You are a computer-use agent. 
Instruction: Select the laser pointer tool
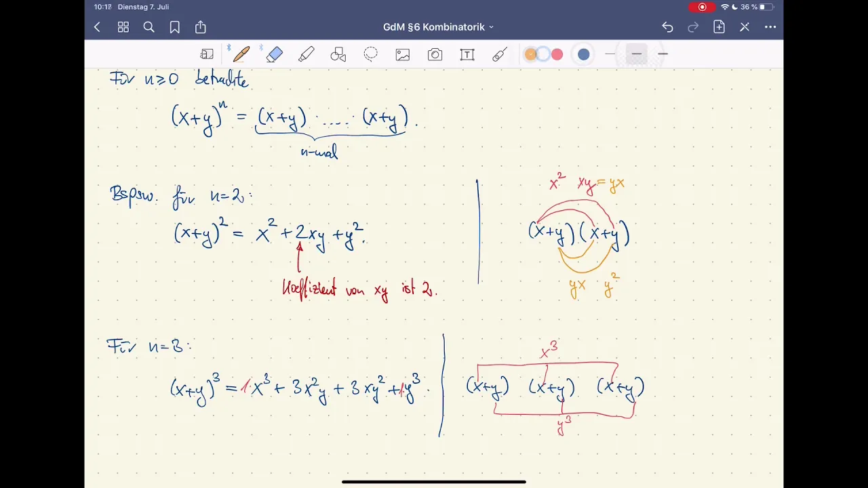pyautogui.click(x=500, y=54)
